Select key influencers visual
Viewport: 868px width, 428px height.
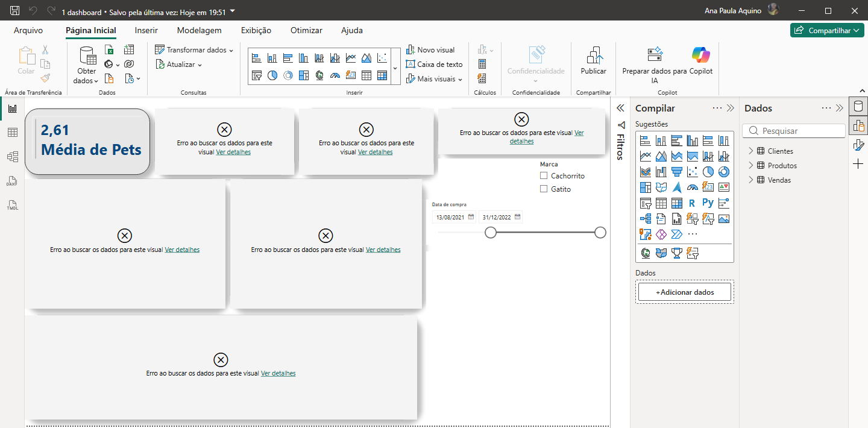(x=724, y=203)
